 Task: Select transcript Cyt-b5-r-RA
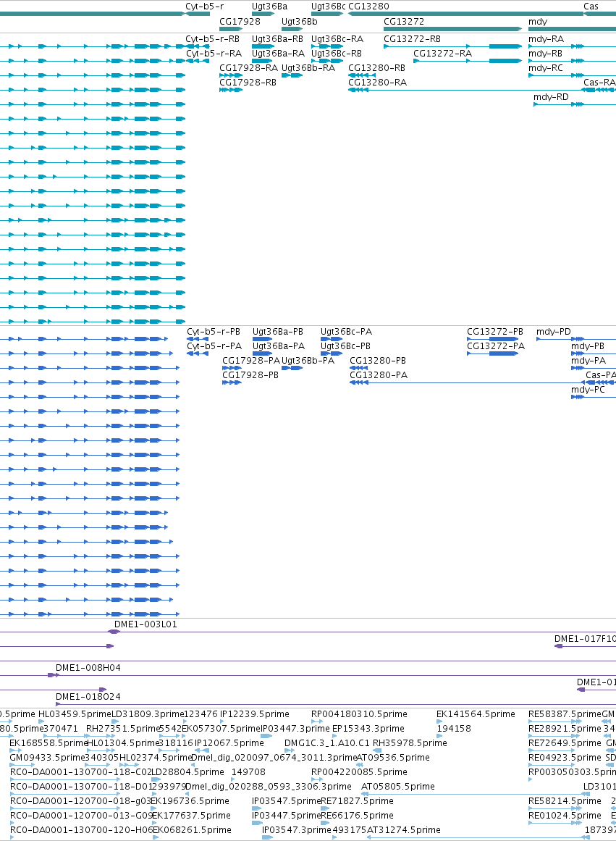214,54
